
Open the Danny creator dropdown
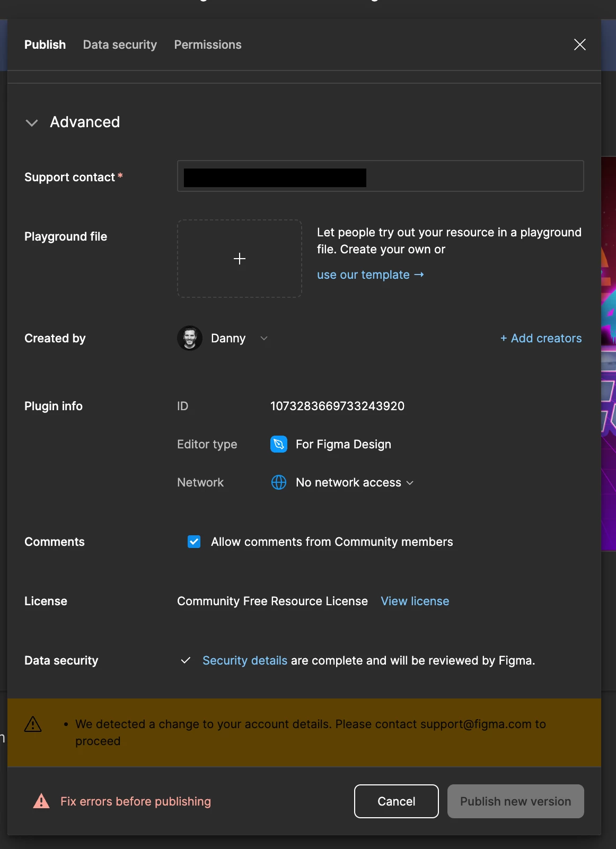[x=264, y=338]
